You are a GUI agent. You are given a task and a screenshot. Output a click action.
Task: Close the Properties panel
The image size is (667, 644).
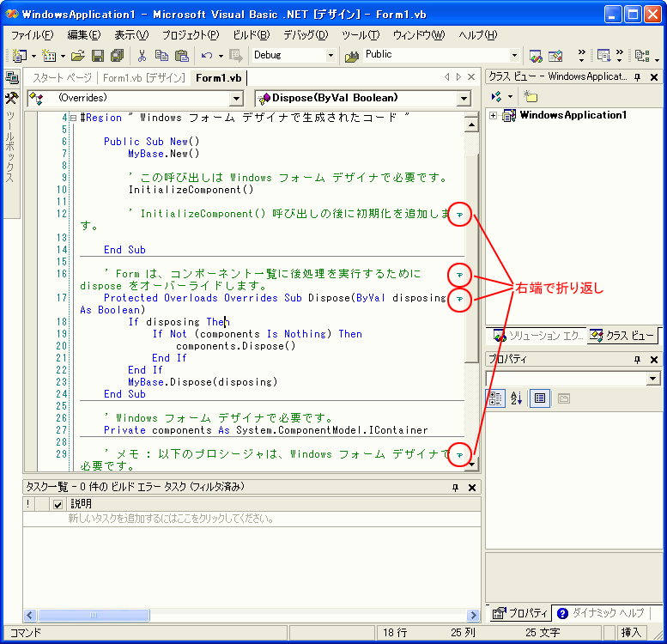tap(654, 360)
